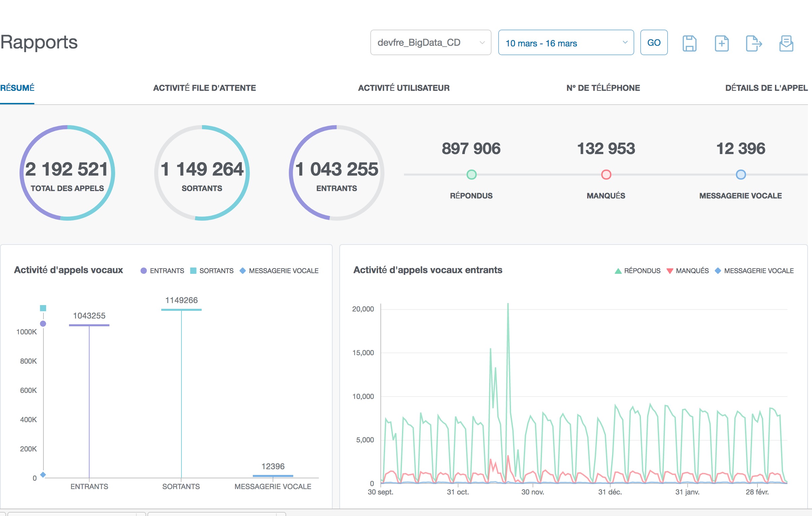Screen dimensions: 812x516
Task: Open the N° DE TÉLÉPHONE tab
Action: tap(603, 88)
